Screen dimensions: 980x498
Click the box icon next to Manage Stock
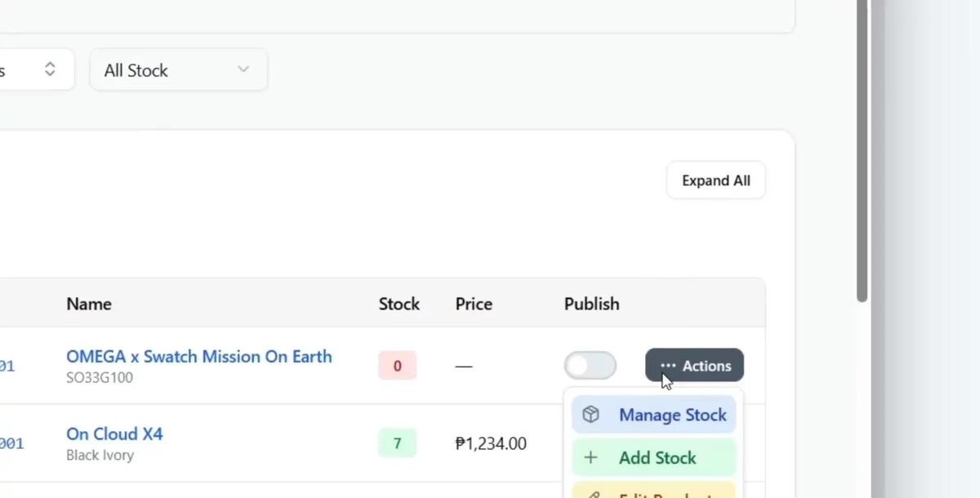pyautogui.click(x=590, y=415)
